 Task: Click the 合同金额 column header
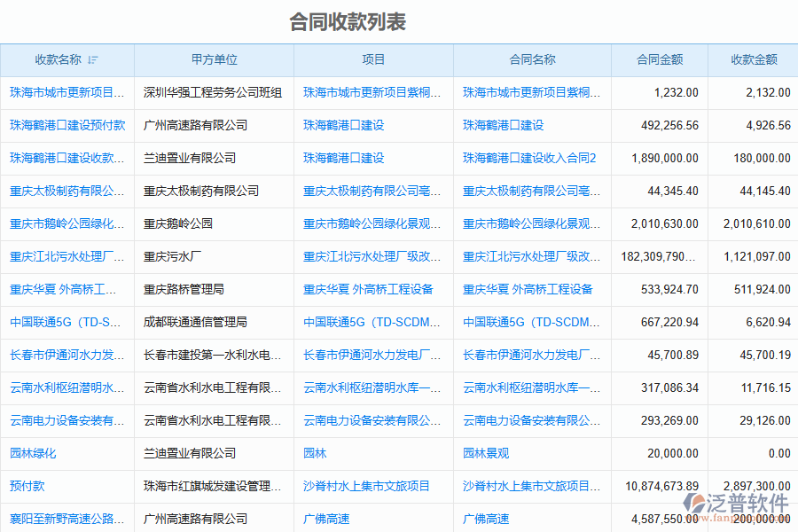(660, 60)
